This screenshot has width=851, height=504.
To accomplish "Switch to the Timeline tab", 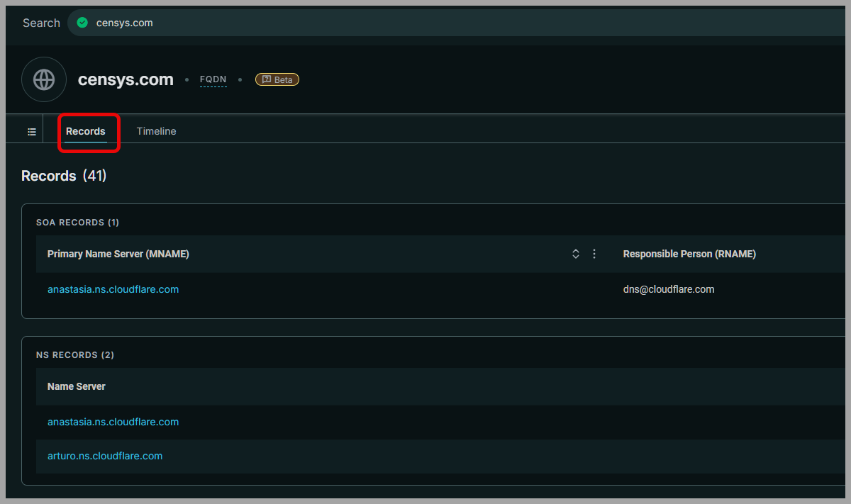I will [156, 131].
